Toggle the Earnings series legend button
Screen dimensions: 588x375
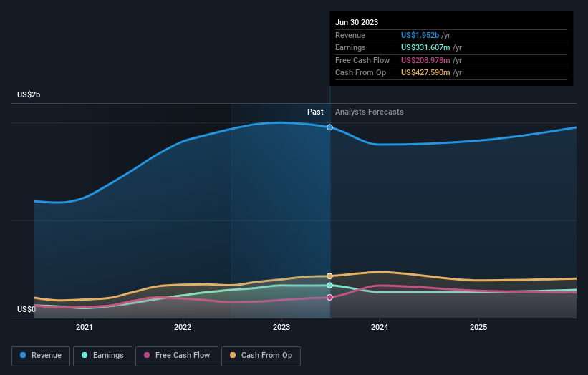pos(102,356)
